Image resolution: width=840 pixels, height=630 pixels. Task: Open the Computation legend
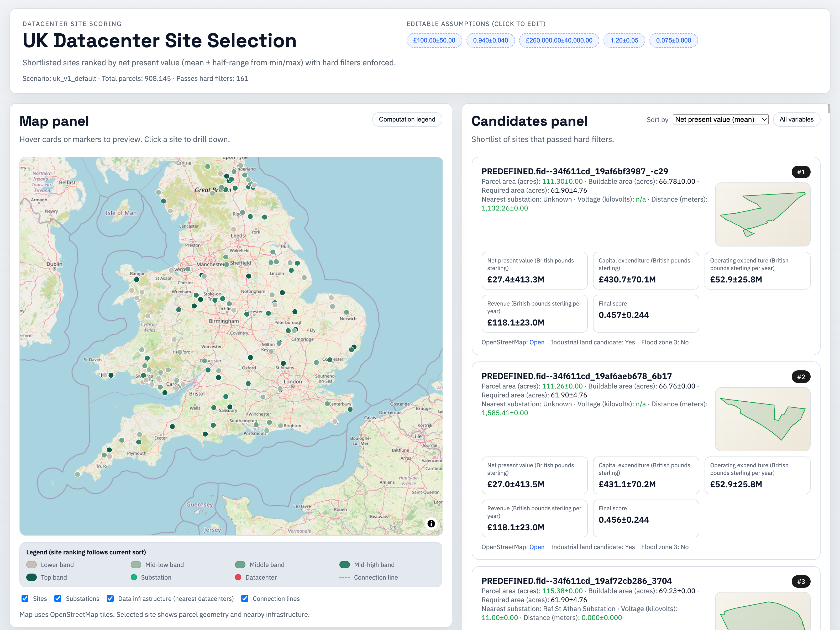coord(407,119)
